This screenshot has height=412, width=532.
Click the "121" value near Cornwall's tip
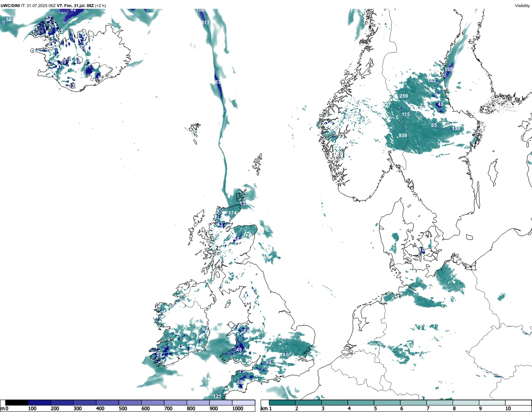(217, 396)
